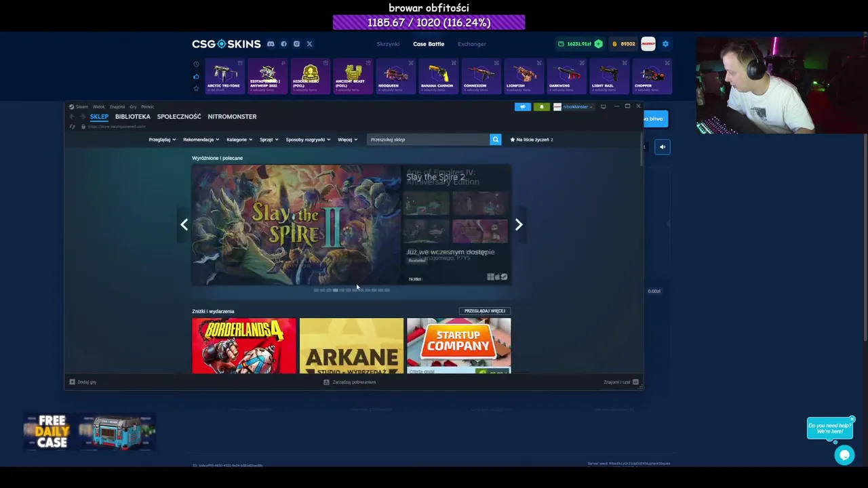Image resolution: width=868 pixels, height=488 pixels.
Task: Expand the Sposoby rozgrywki dropdown
Action: (x=308, y=140)
